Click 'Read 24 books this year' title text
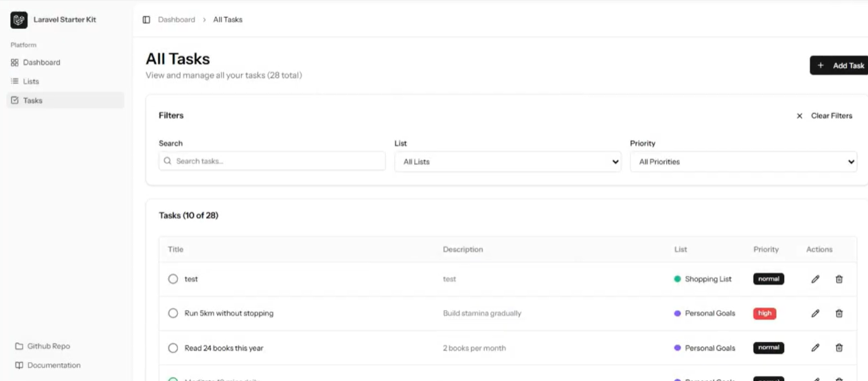Image resolution: width=868 pixels, height=381 pixels. 224,348
